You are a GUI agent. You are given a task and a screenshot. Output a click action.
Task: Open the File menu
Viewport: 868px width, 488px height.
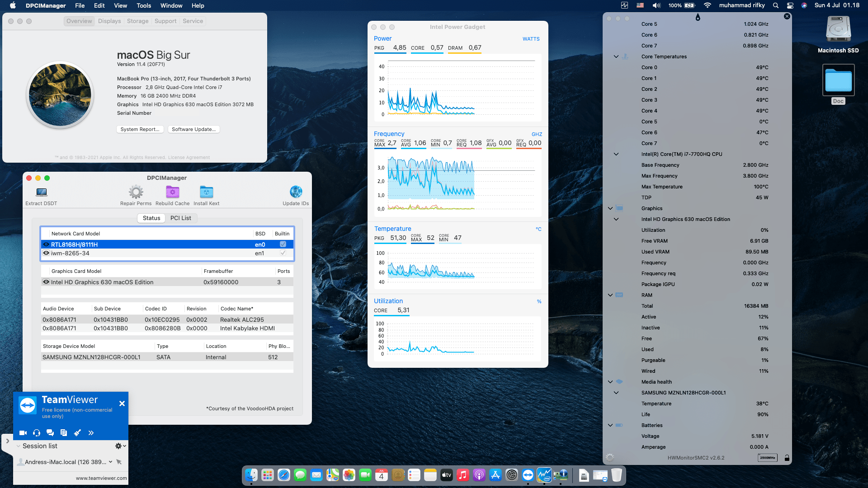(x=80, y=5)
